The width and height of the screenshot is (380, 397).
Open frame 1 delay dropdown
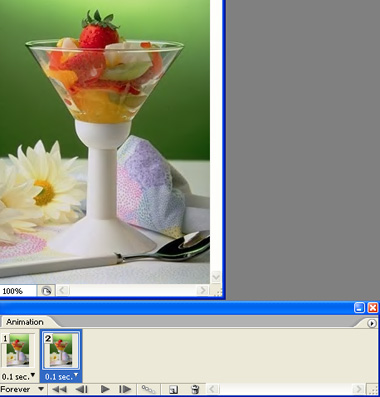click(x=18, y=377)
